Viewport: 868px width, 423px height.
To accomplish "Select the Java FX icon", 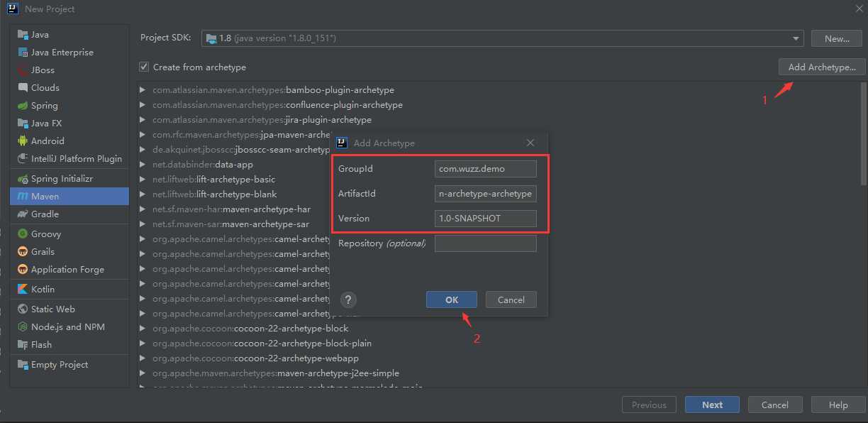I will click(x=23, y=123).
